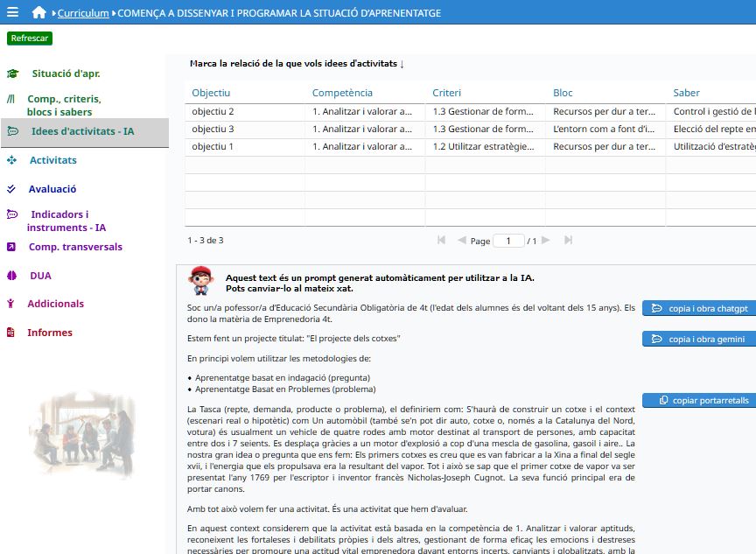This screenshot has width=756, height=554.
Task: Click copiar portarretalls button
Action: pos(699,401)
